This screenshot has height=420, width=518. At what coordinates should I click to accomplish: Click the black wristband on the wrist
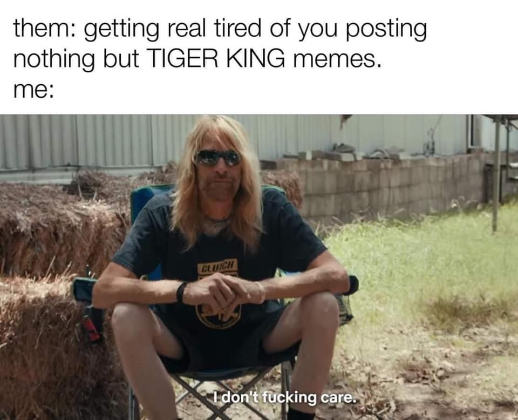point(181,293)
